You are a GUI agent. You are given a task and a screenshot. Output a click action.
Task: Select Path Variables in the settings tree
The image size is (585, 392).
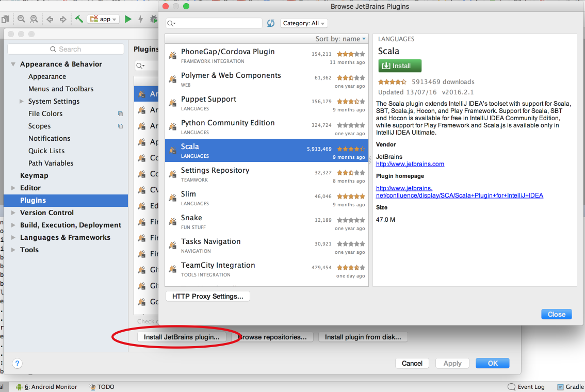coord(51,163)
